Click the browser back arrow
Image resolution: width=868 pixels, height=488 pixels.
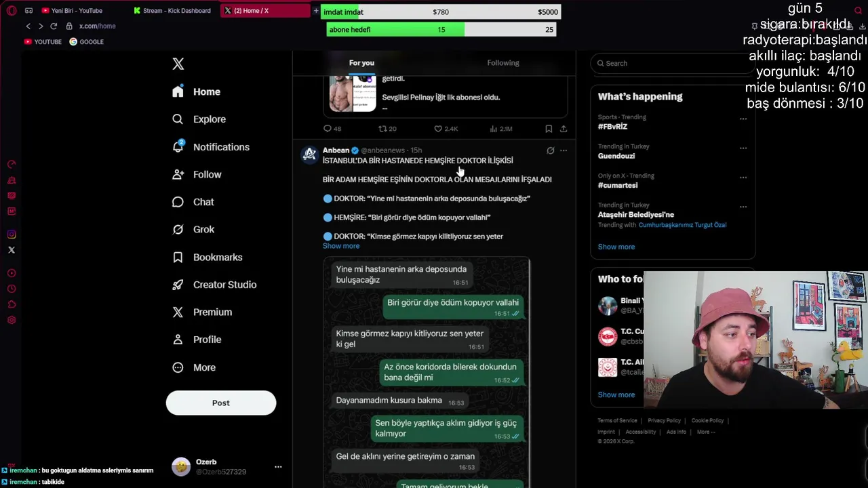(28, 26)
